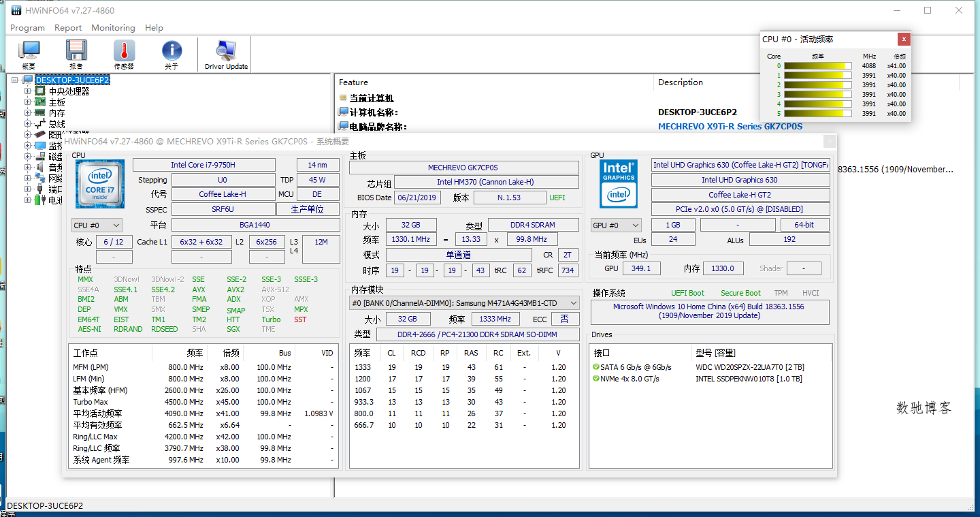980x517 pixels.
Task: Click the 计算机名称 row icon in feature list
Action: coord(344,112)
